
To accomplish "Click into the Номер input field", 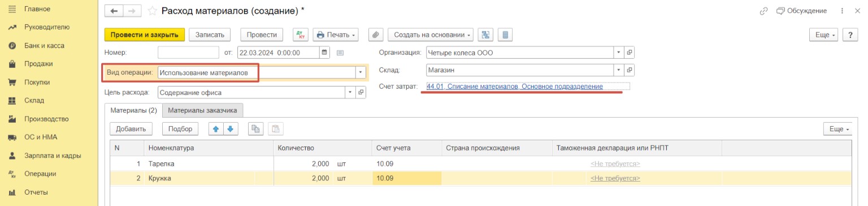I will pyautogui.click(x=188, y=53).
